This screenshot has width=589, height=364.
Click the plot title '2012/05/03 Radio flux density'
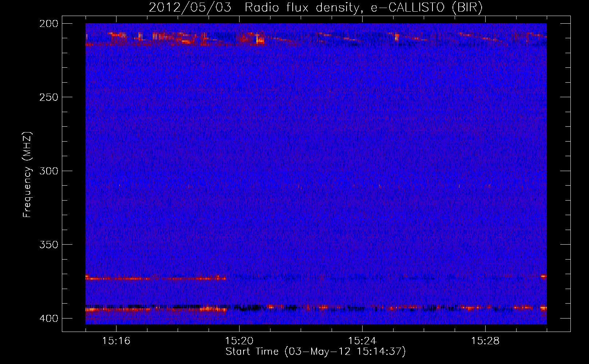coord(316,8)
